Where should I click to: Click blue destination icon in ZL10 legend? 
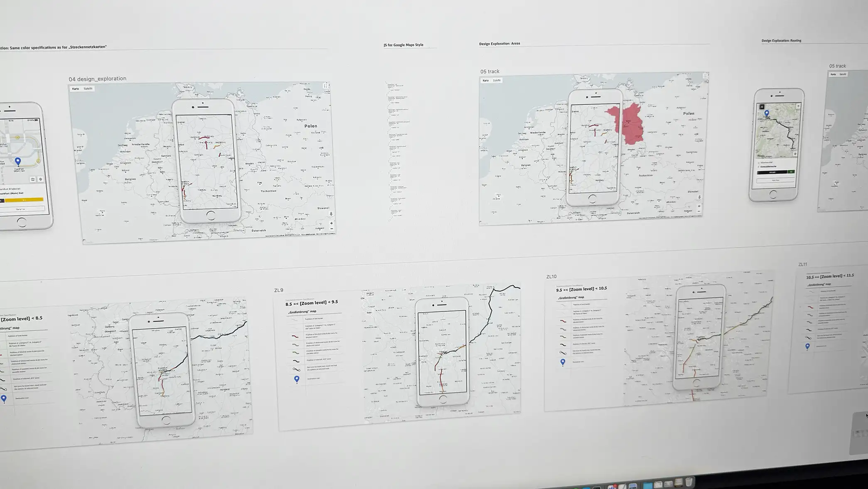tap(563, 362)
